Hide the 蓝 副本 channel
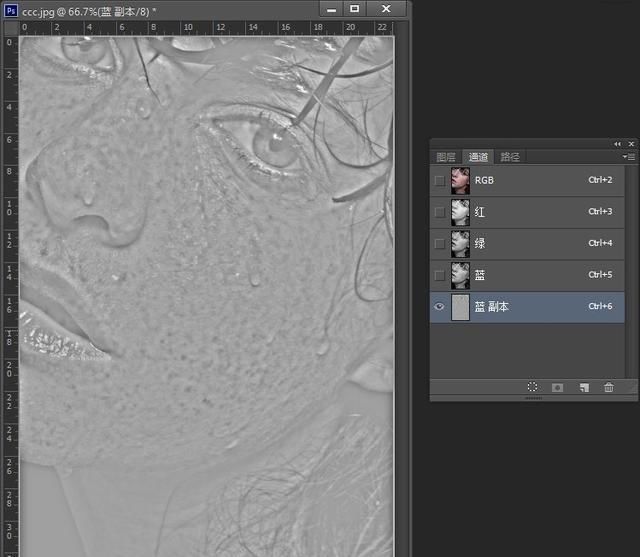This screenshot has width=640, height=557. (x=440, y=307)
